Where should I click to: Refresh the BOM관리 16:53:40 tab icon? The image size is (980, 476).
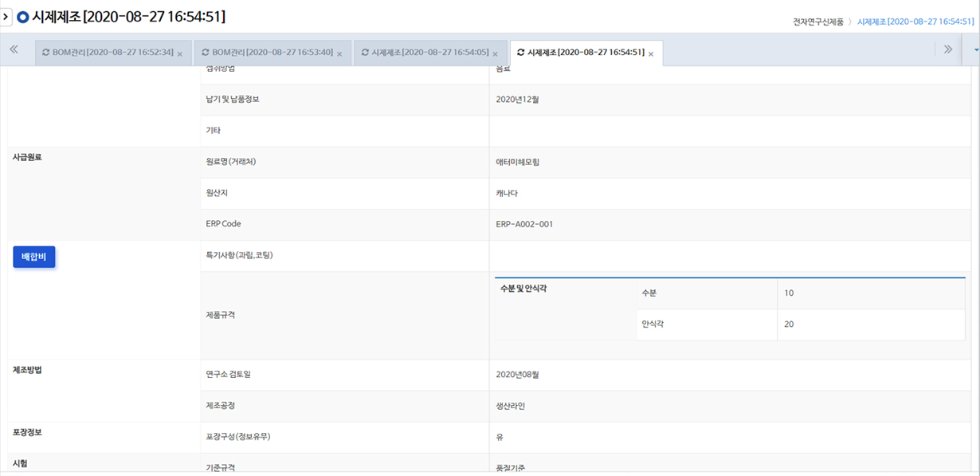tap(205, 53)
